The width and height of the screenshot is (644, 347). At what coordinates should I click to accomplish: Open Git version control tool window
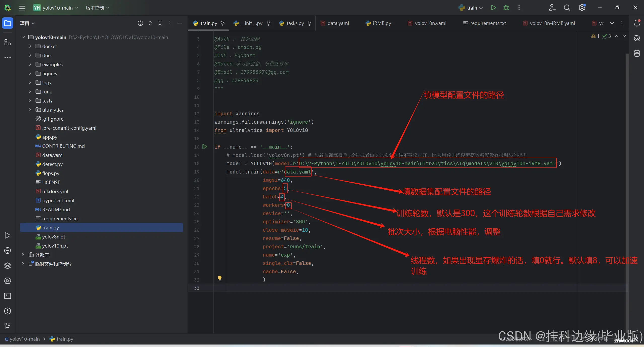[x=8, y=326]
